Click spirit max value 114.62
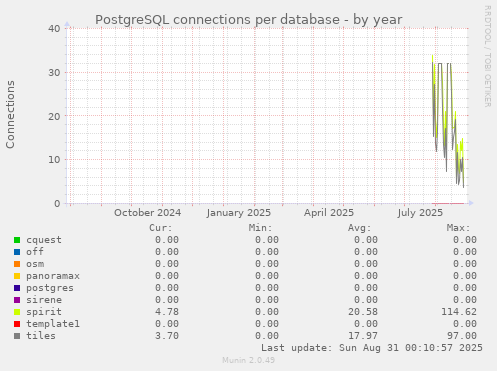The image size is (497, 371). tap(459, 312)
